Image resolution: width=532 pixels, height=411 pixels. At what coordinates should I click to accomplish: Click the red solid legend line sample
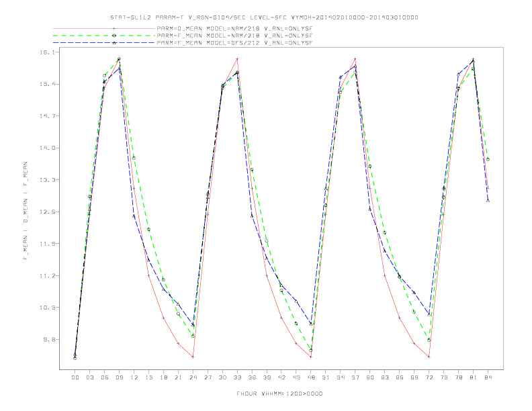pos(104,29)
